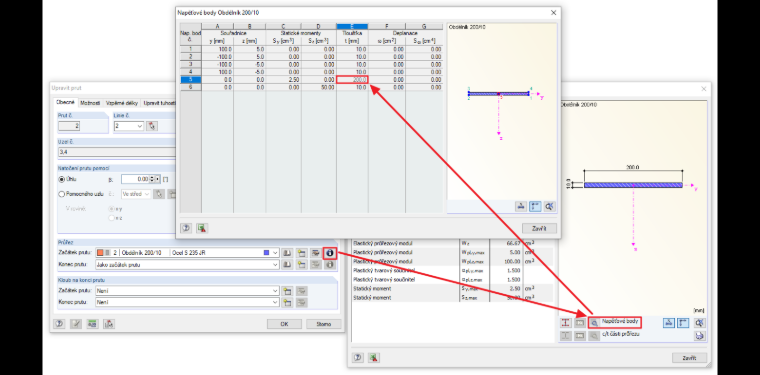760x375 pixels.
Task: Open cross-section library for Začátek prutu
Action: tap(287, 252)
